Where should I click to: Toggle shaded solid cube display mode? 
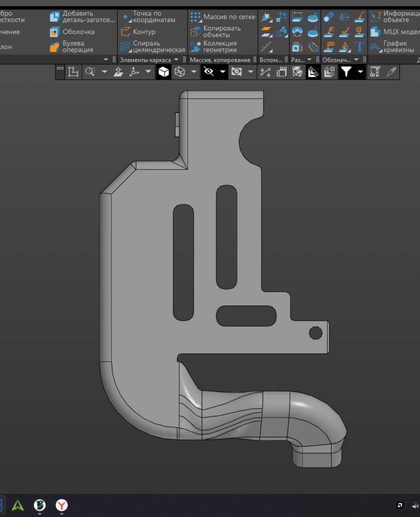click(164, 72)
